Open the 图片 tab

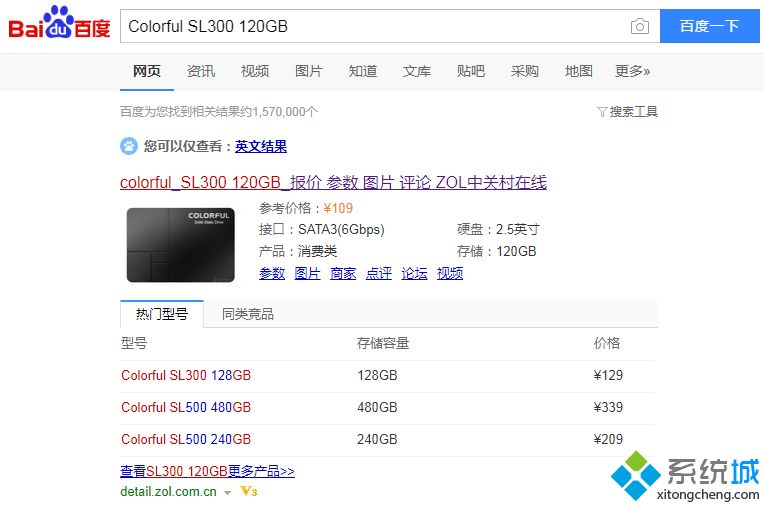[x=309, y=71]
